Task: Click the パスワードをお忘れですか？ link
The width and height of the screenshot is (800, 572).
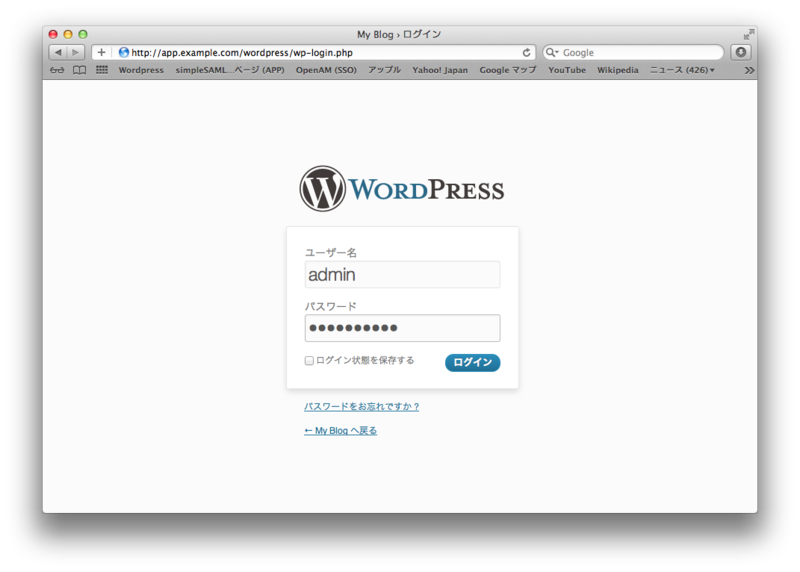Action: click(x=362, y=407)
